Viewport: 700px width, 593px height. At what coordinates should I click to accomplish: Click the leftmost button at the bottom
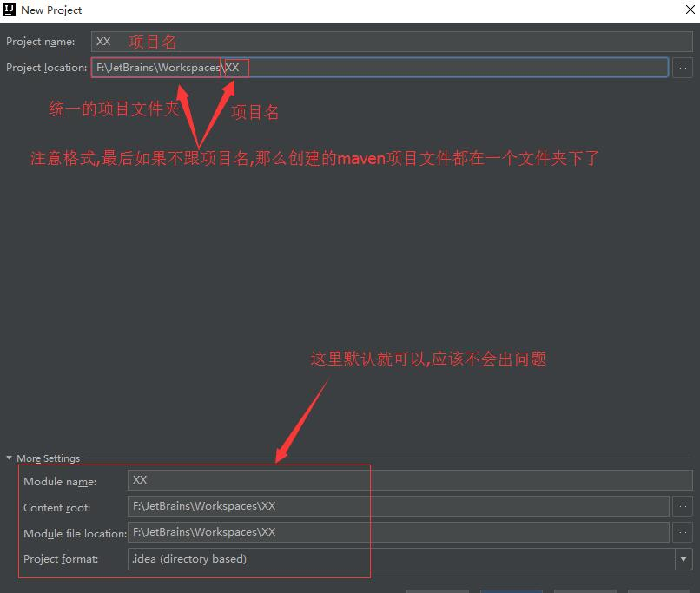tap(439, 589)
